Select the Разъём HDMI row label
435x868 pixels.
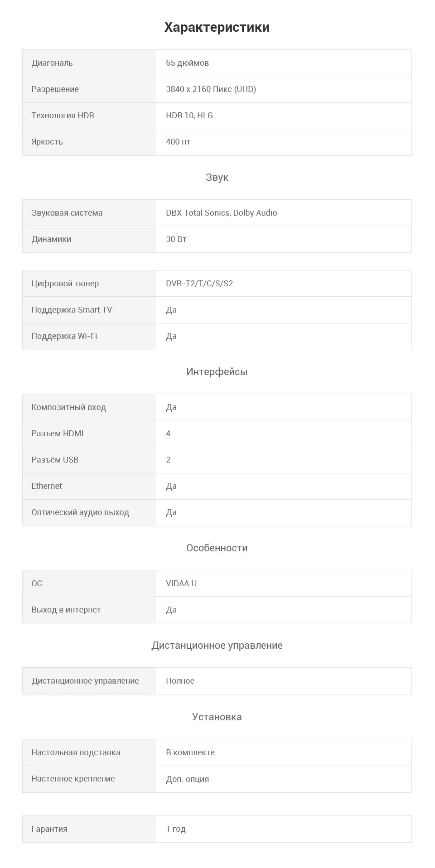[x=58, y=434]
